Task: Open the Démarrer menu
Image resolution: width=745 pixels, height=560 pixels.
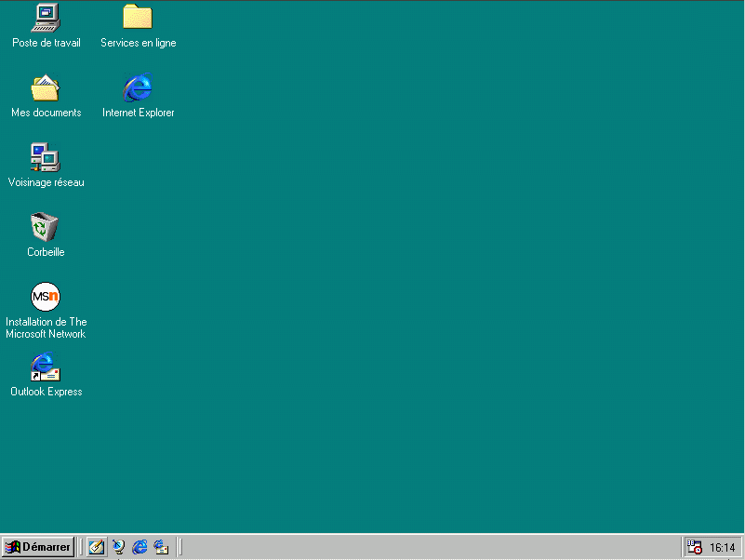Action: point(37,547)
